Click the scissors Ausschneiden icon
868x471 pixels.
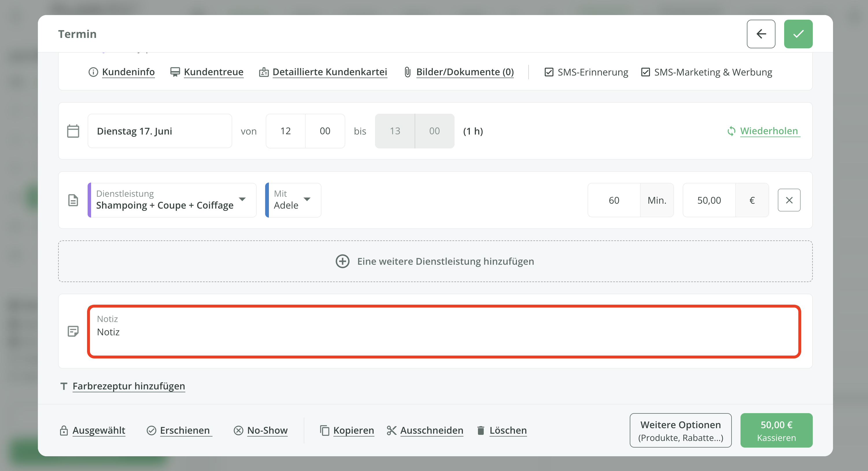point(391,430)
